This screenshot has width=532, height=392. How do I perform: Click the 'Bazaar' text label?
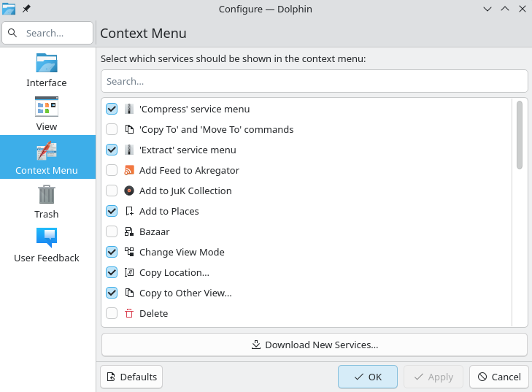coord(155,232)
